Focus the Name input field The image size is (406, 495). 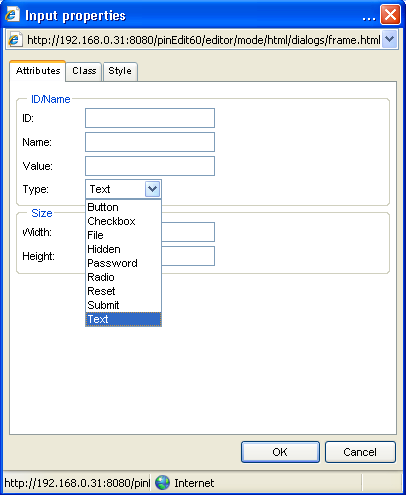[150, 142]
